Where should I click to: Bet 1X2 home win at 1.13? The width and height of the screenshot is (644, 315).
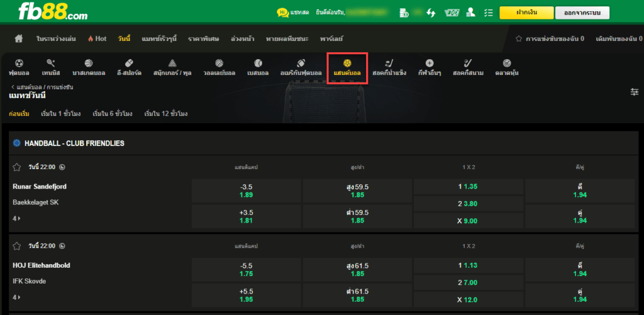tap(468, 265)
